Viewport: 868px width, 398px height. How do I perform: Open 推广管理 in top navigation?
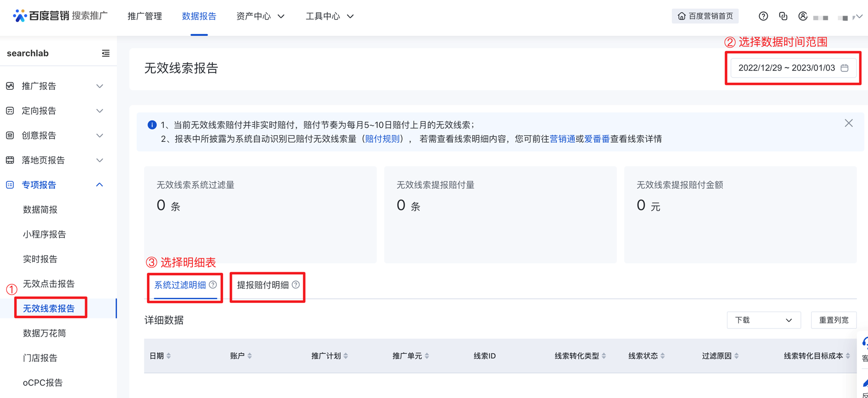click(144, 17)
